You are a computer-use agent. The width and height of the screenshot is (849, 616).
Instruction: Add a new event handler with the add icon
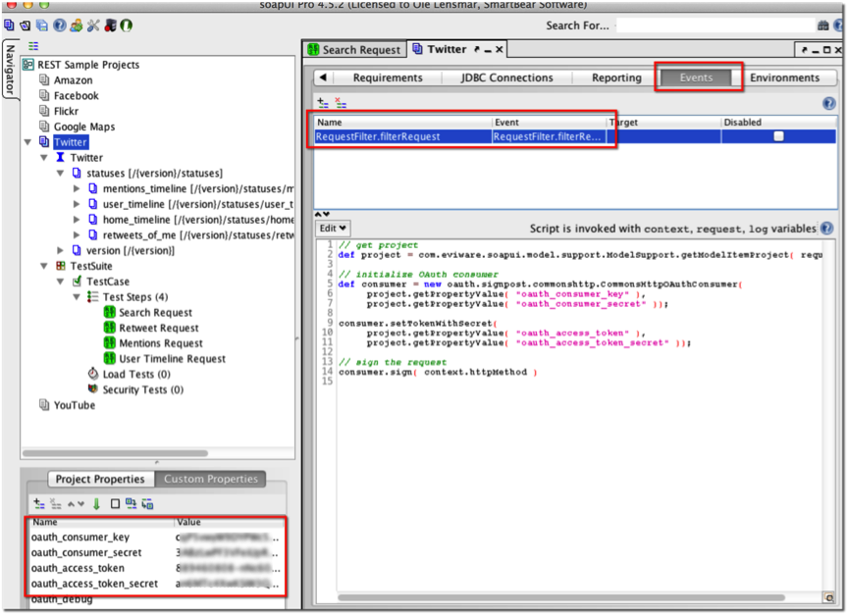(x=322, y=103)
